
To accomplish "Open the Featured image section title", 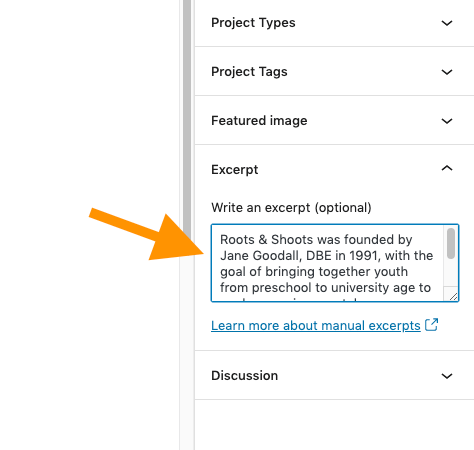I will click(x=259, y=120).
